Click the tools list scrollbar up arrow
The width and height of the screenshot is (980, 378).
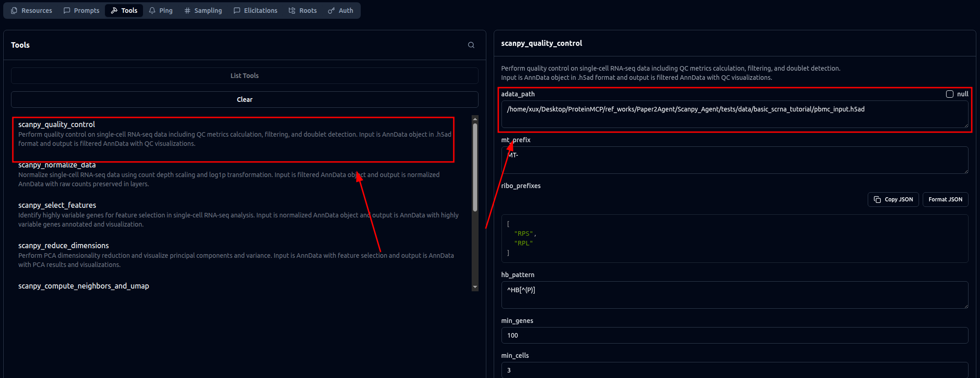pos(475,119)
